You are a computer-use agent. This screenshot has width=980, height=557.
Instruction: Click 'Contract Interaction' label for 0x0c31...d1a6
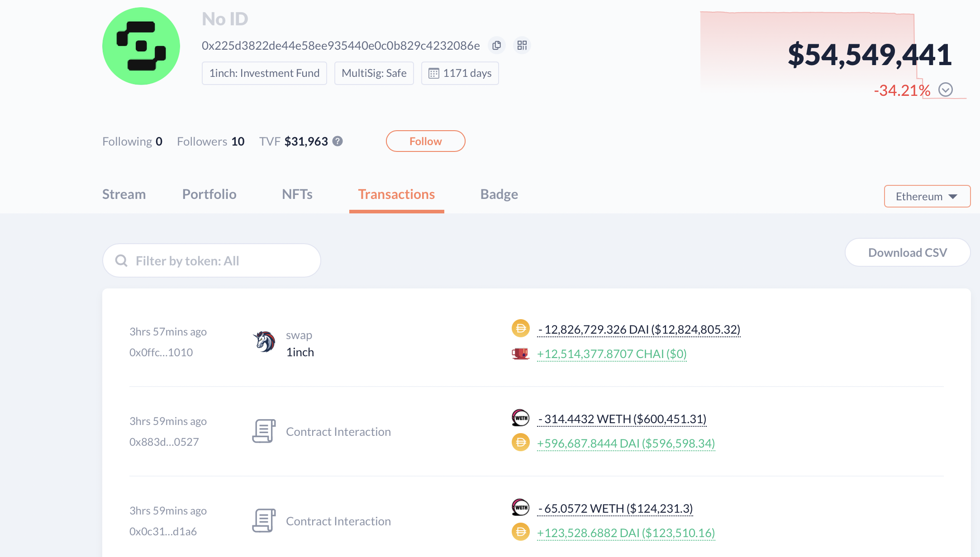[x=338, y=521]
